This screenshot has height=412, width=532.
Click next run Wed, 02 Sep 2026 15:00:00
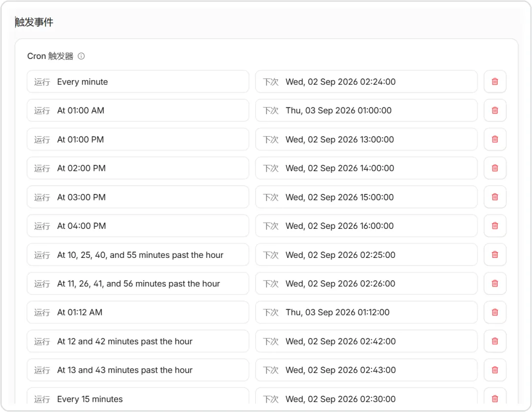[x=366, y=197]
